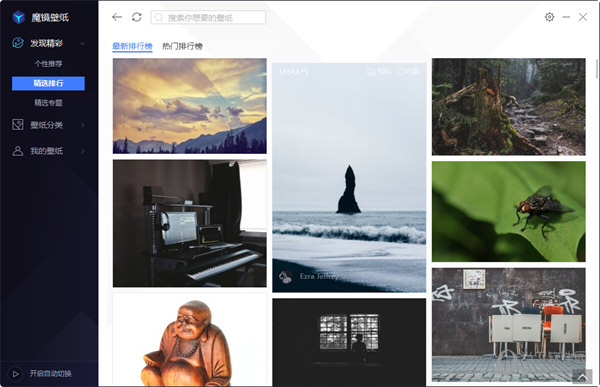Expand the 壁纸分类 chevron
This screenshot has width=600, height=387.
83,125
